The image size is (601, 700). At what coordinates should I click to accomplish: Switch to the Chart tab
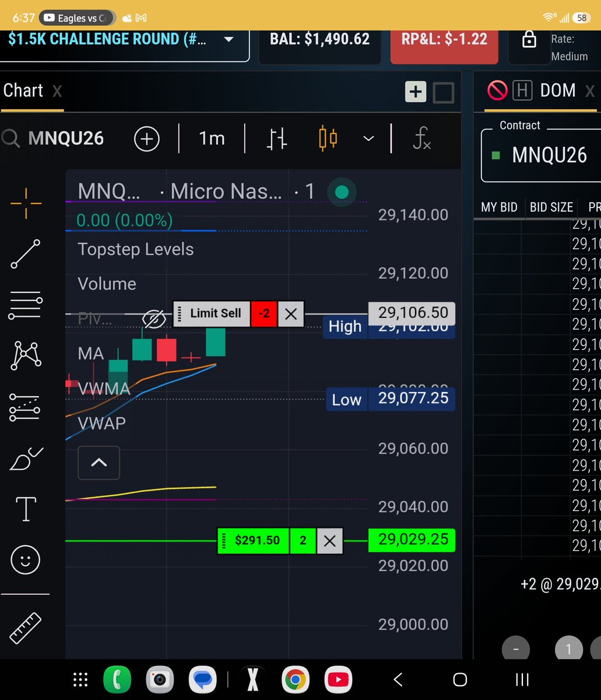click(23, 90)
